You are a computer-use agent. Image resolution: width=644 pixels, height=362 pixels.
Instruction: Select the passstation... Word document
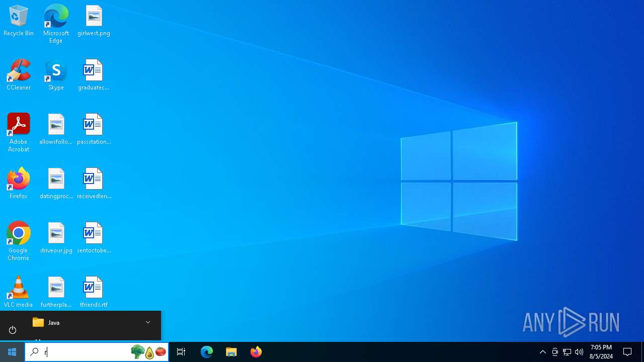tap(94, 130)
